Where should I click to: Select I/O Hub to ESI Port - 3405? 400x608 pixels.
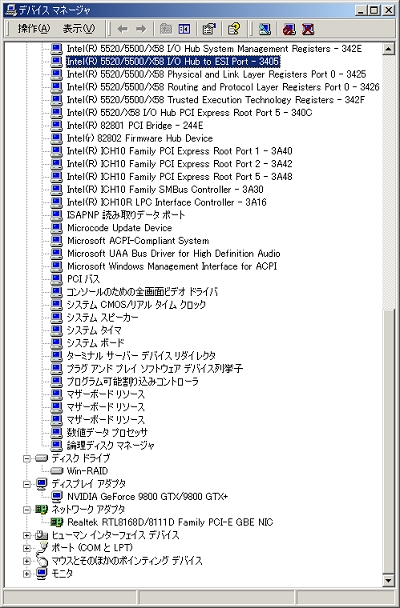click(172, 61)
